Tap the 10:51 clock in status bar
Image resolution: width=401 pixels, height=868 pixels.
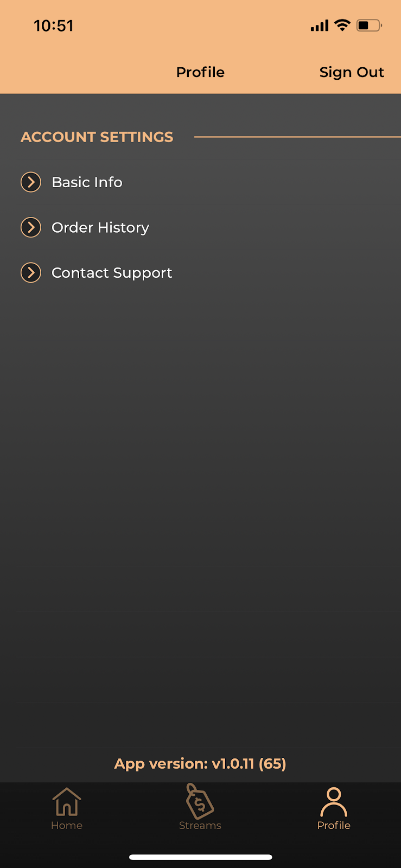[x=54, y=25]
